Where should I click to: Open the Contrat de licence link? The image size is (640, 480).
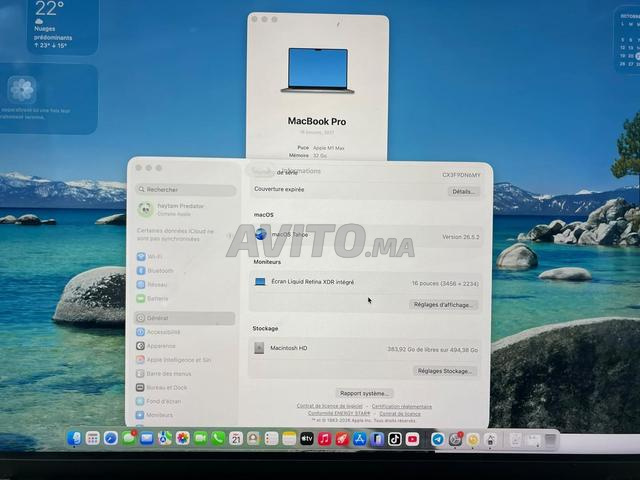pos(400,413)
